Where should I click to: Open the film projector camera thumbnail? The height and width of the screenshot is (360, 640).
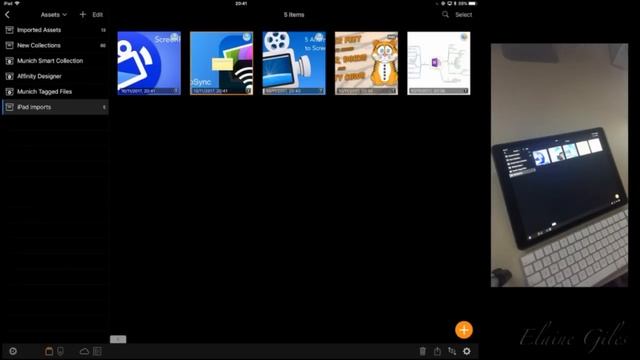click(x=294, y=63)
